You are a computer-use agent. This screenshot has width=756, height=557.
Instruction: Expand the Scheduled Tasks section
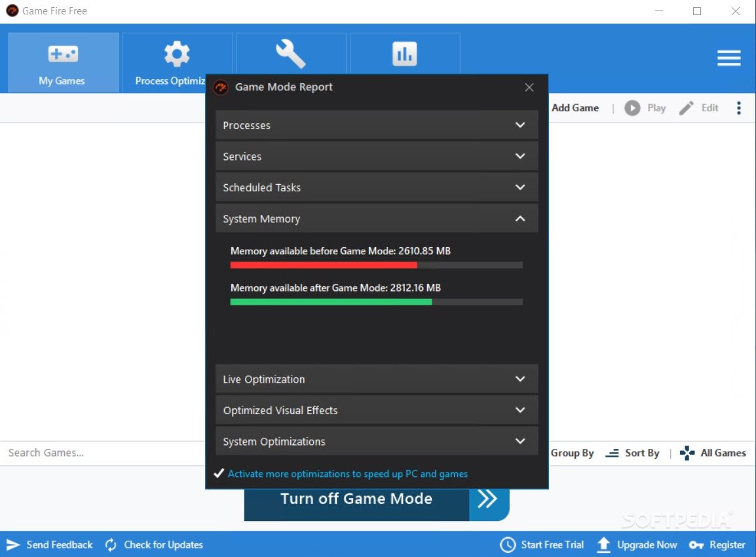(x=377, y=187)
